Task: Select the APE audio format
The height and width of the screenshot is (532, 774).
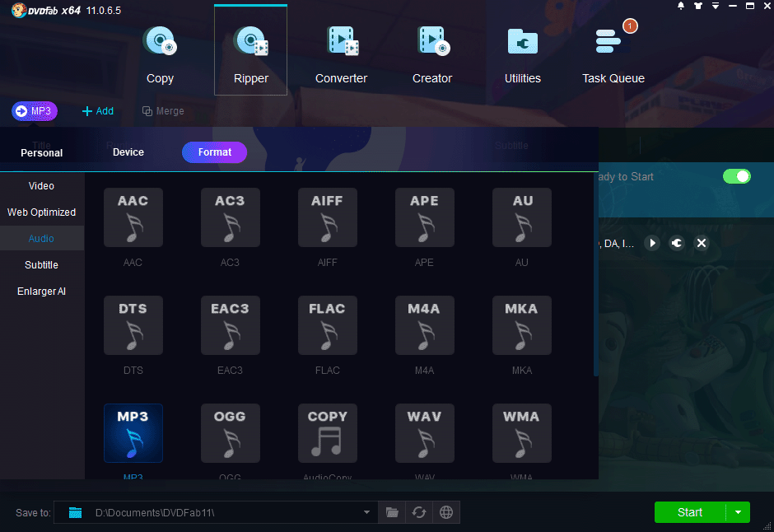Action: [425, 217]
